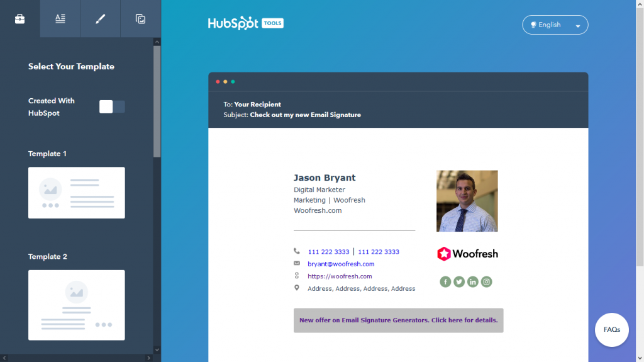Click the sidebar horizontal scroll right arrow

[148, 358]
